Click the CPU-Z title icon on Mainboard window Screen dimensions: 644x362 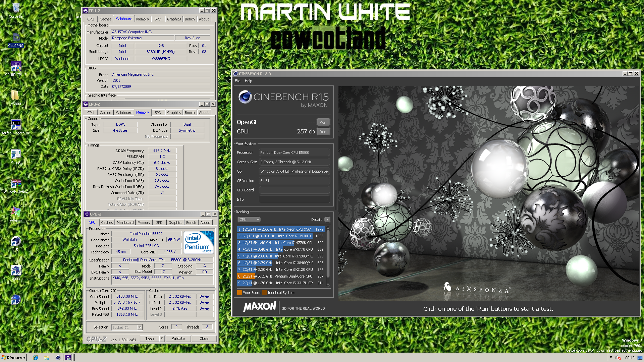(86, 11)
